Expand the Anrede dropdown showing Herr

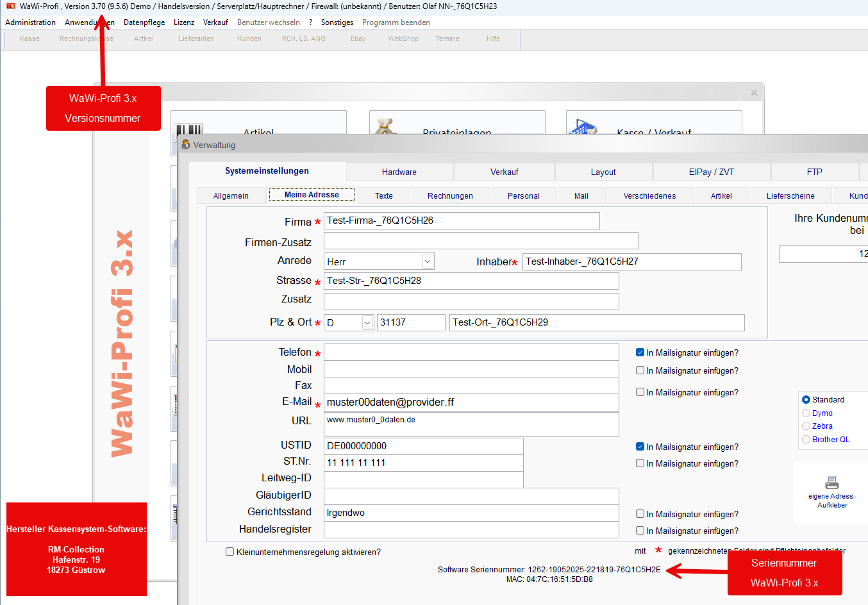(x=428, y=261)
